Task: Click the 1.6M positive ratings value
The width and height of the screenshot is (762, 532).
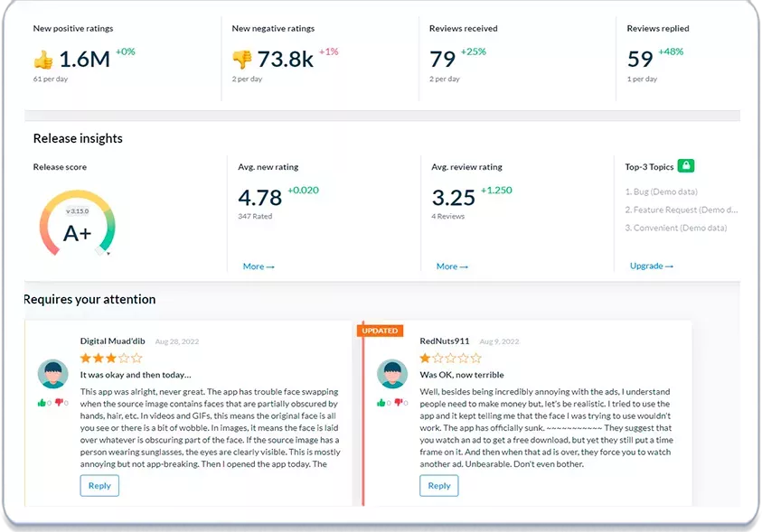Action: tap(85, 60)
